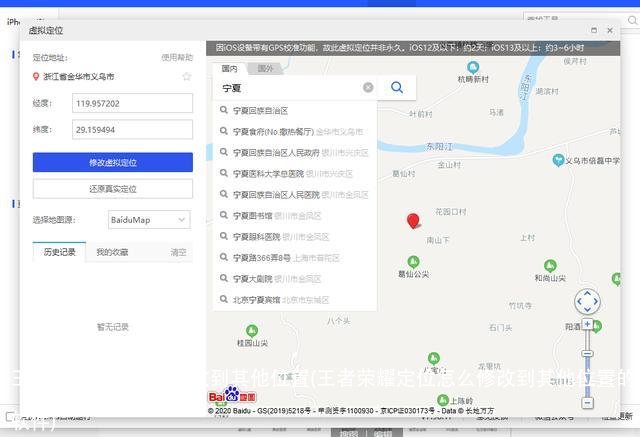640x437 pixels.
Task: Click the 修改虚拟定位 button
Action: [113, 162]
